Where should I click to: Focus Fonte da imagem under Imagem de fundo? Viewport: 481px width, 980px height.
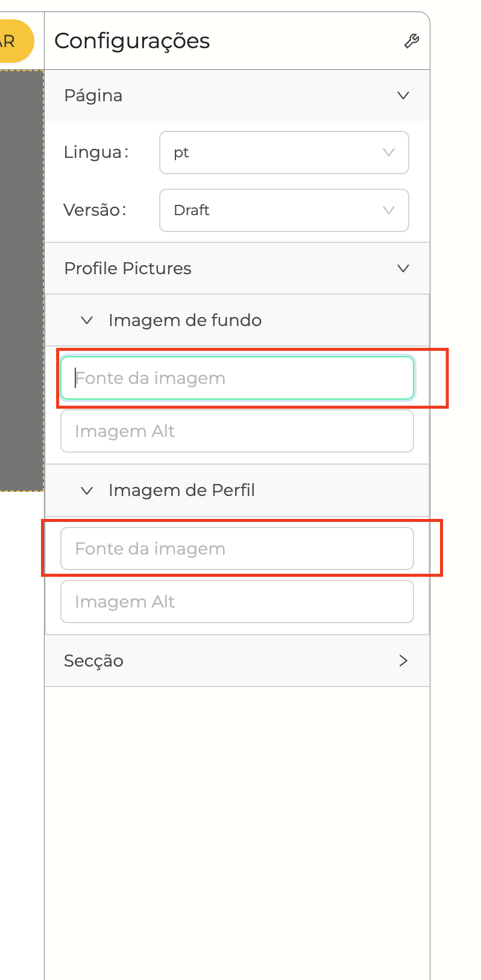pos(237,378)
